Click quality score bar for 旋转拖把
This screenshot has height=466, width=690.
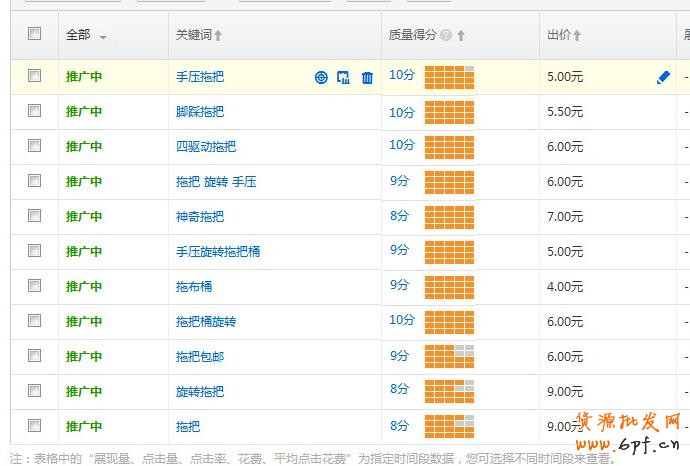click(449, 391)
